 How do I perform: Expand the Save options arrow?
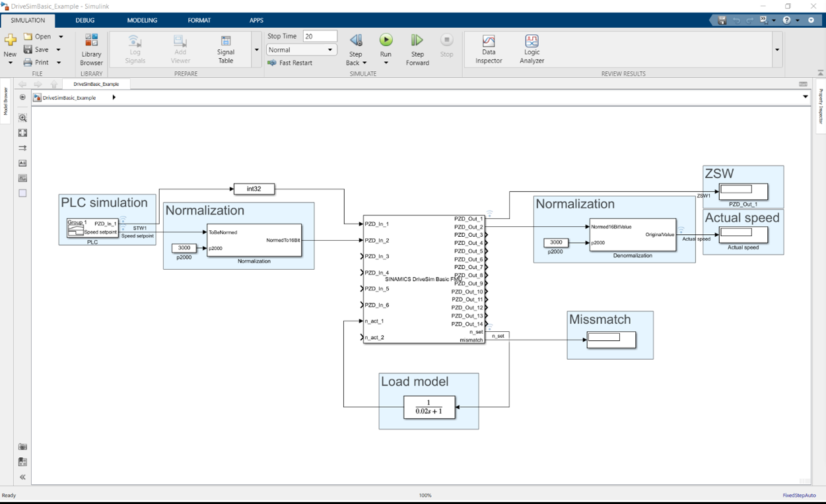58,49
